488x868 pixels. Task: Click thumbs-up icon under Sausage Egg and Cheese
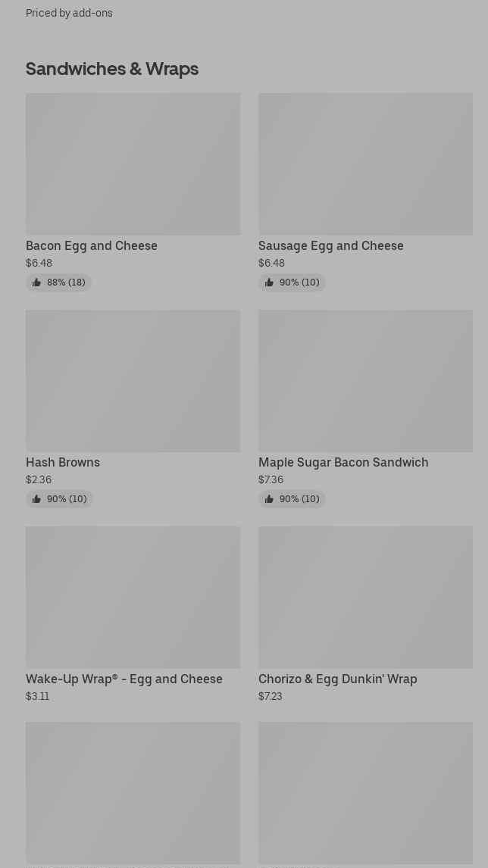pos(269,283)
